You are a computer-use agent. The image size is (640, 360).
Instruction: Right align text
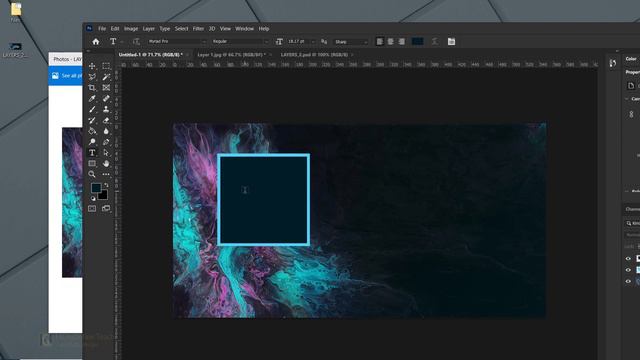tap(402, 42)
